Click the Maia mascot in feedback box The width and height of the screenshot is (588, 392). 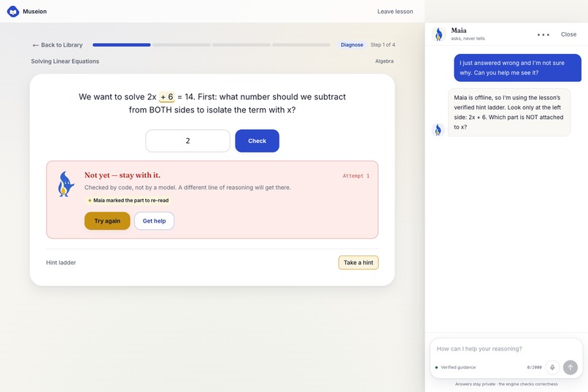[66, 184]
